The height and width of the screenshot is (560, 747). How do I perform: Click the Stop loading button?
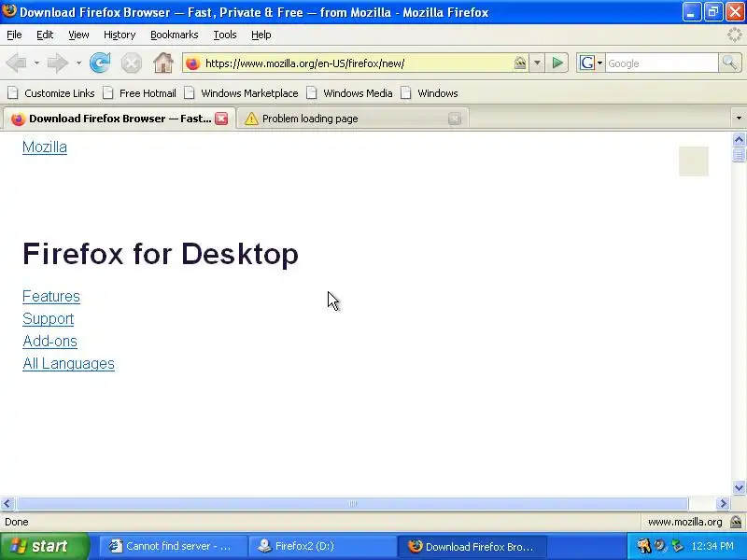(x=131, y=63)
